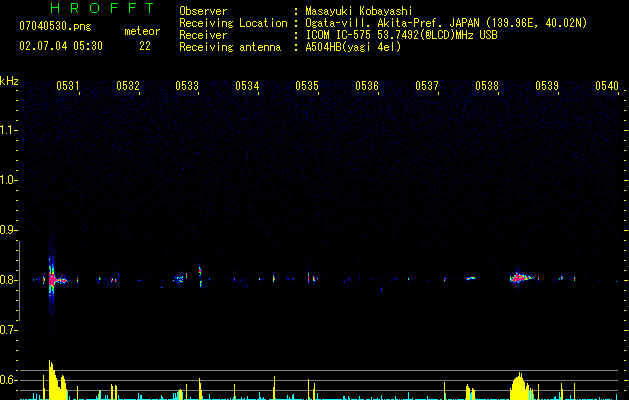Click the 0537 time axis marker
Image resolution: width=629 pixels, height=400 pixels.
[427, 86]
